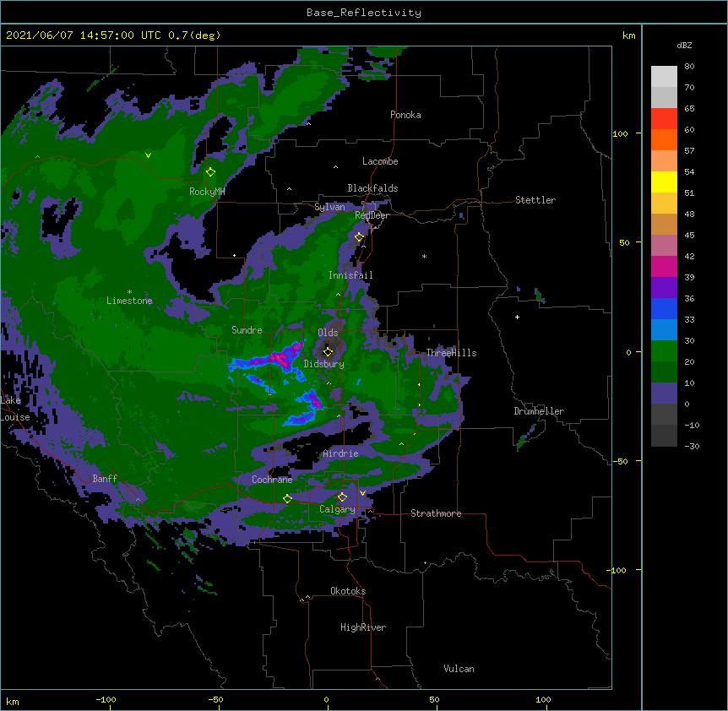
Task: Click the Lacombe city label
Action: click(x=380, y=161)
